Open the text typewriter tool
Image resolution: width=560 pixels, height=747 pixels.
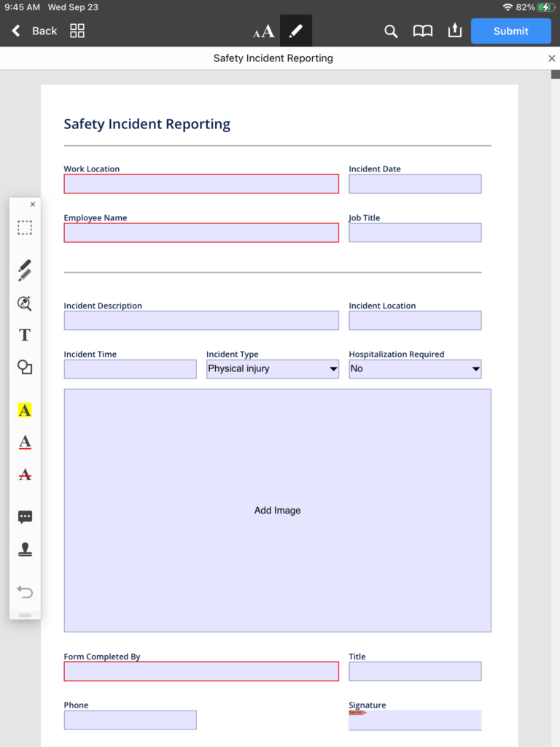(x=25, y=335)
